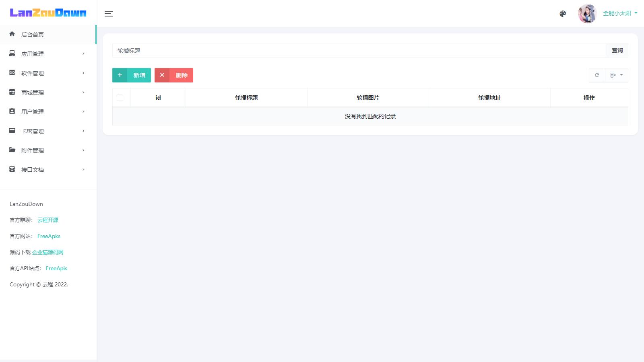
Task: Expand the 用户管理 chevron
Action: [83, 112]
